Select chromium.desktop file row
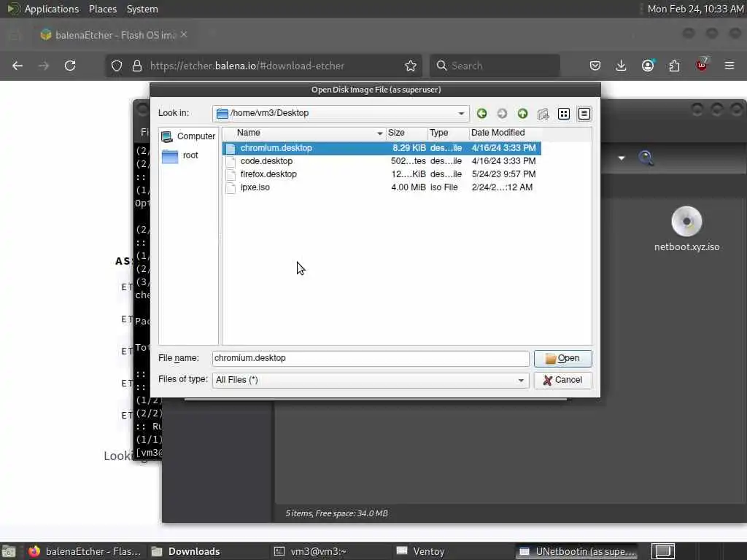Image resolution: width=747 pixels, height=560 pixels. (382, 148)
